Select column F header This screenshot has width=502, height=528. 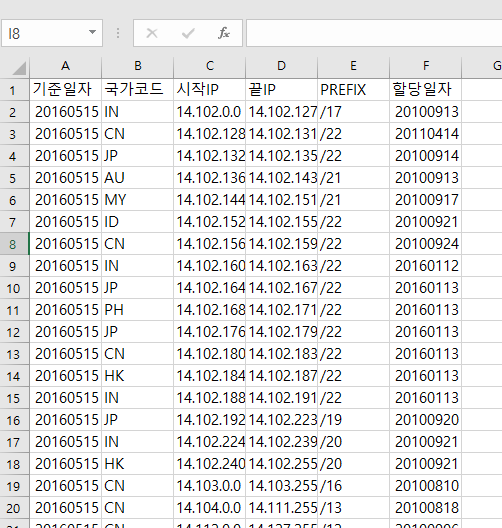pyautogui.click(x=426, y=66)
